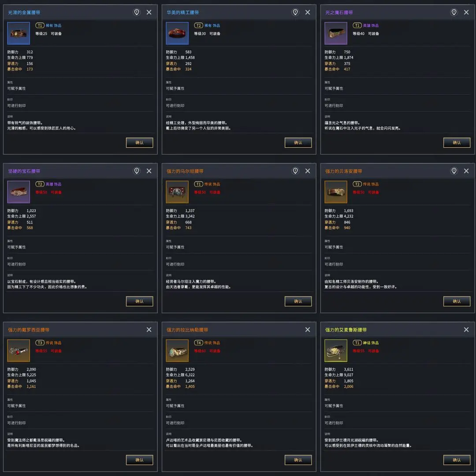The height and width of the screenshot is (476, 476).
Task: Click location pin icon on 华美的精工腰带 panel
Action: click(x=295, y=12)
